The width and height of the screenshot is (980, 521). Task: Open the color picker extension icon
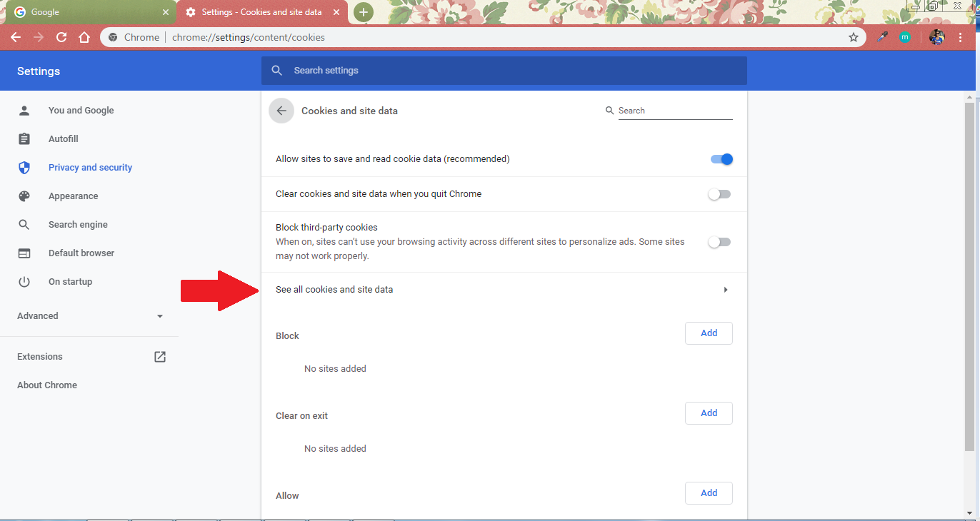882,37
